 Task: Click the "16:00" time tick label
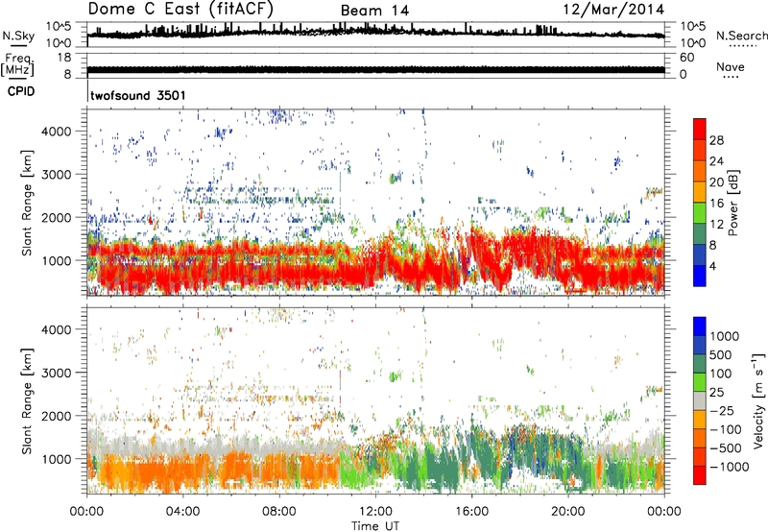coord(471,512)
